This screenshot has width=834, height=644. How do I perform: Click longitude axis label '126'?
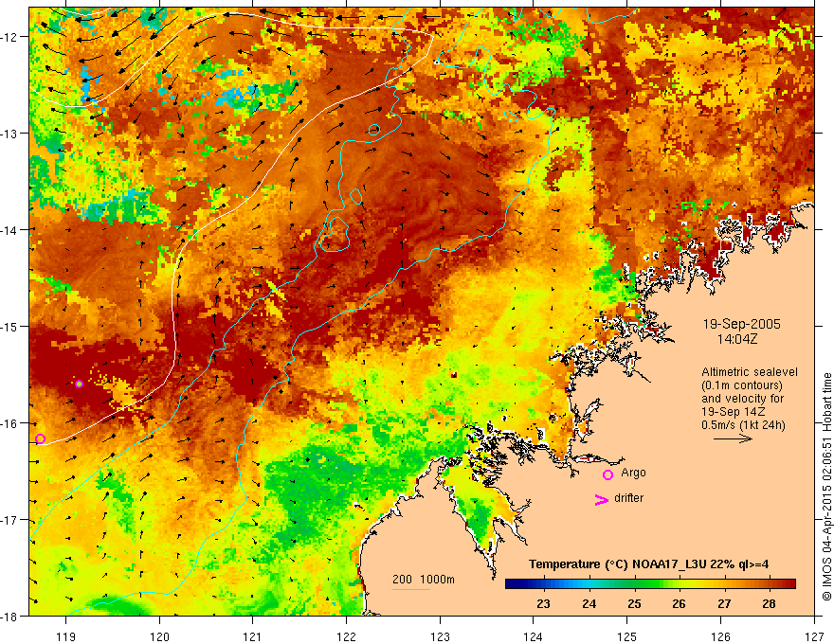720,636
